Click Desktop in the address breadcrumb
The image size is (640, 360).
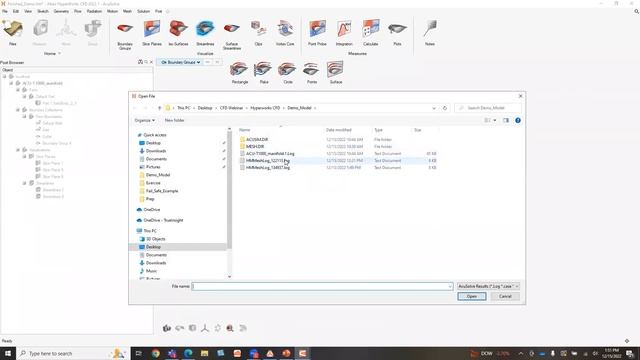pyautogui.click(x=205, y=108)
